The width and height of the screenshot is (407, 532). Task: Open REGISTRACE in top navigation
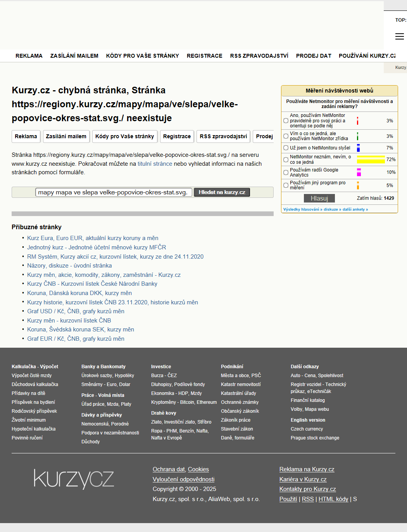click(205, 56)
